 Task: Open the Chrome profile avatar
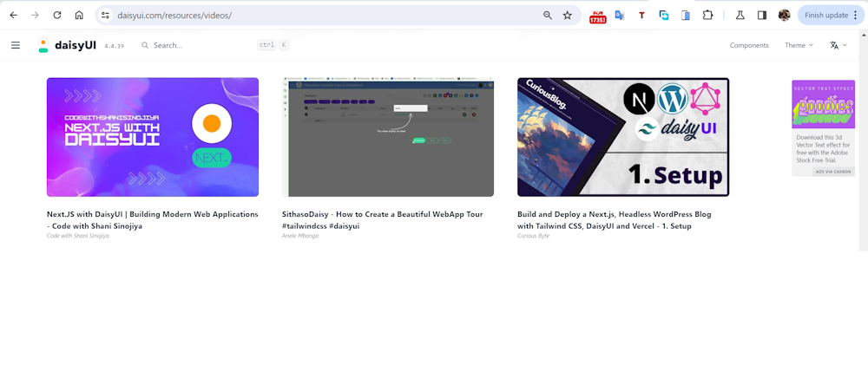tap(784, 16)
